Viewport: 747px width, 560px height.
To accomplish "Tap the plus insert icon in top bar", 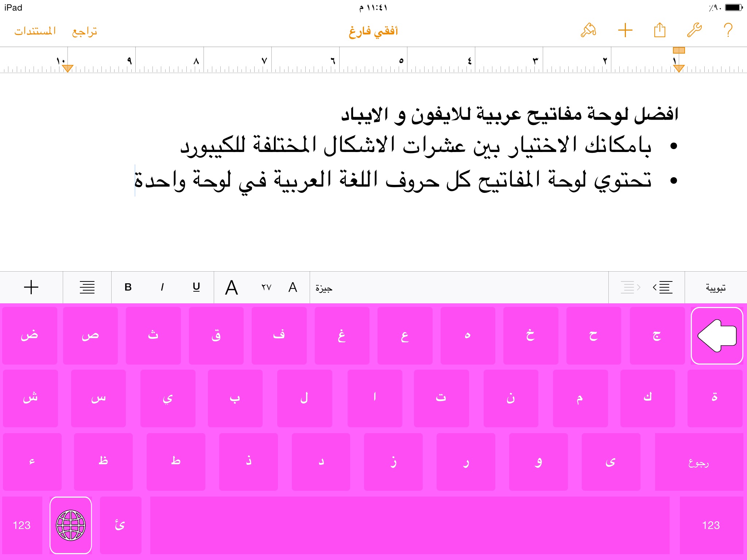I will [625, 30].
